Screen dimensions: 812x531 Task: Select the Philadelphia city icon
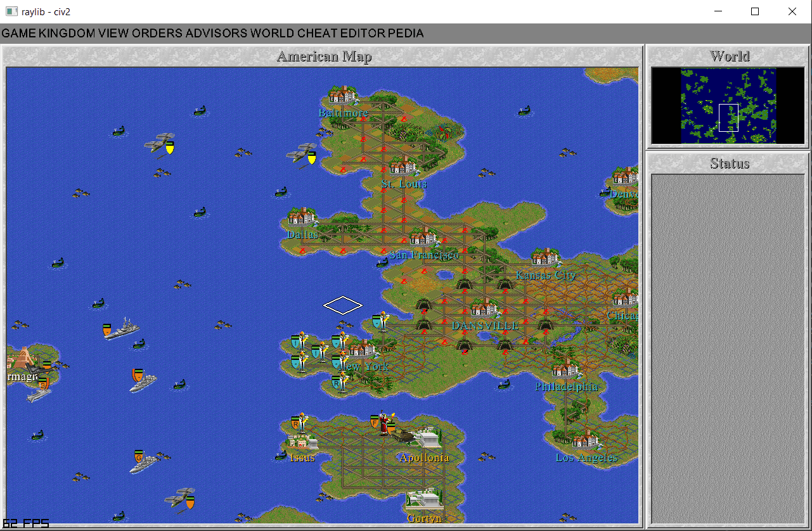[565, 369]
